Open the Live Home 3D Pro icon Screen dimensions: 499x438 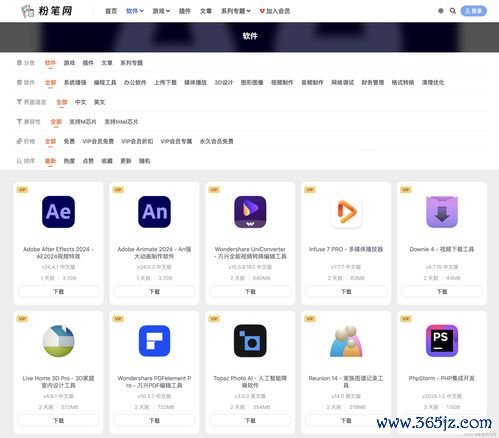coord(58,341)
